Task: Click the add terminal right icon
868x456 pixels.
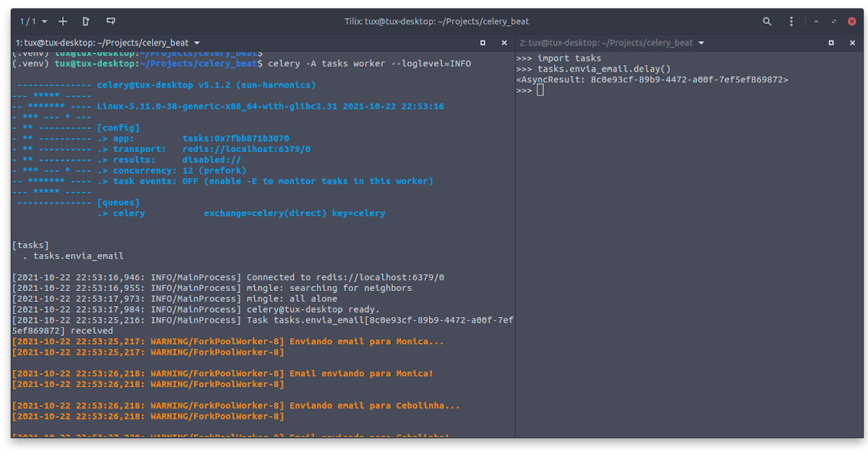Action: point(86,22)
